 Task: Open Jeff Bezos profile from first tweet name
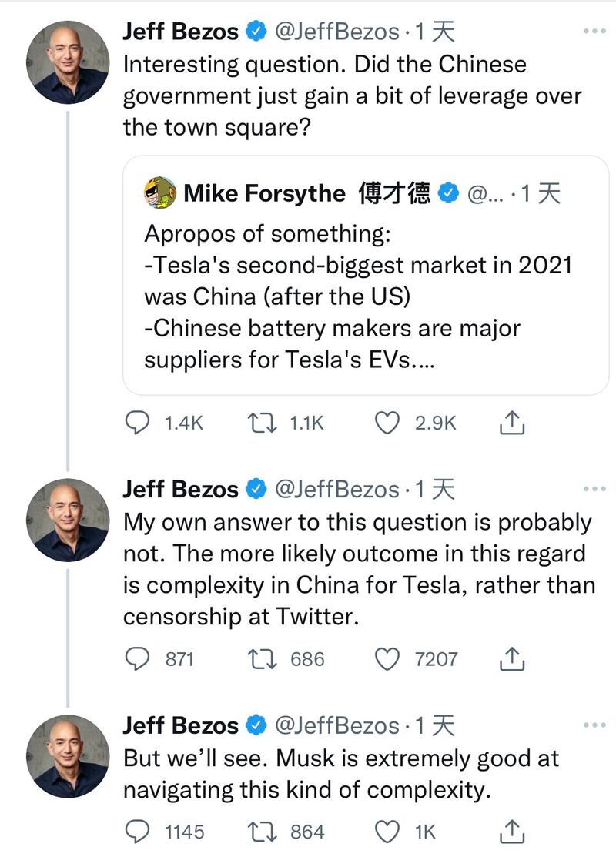point(181,31)
